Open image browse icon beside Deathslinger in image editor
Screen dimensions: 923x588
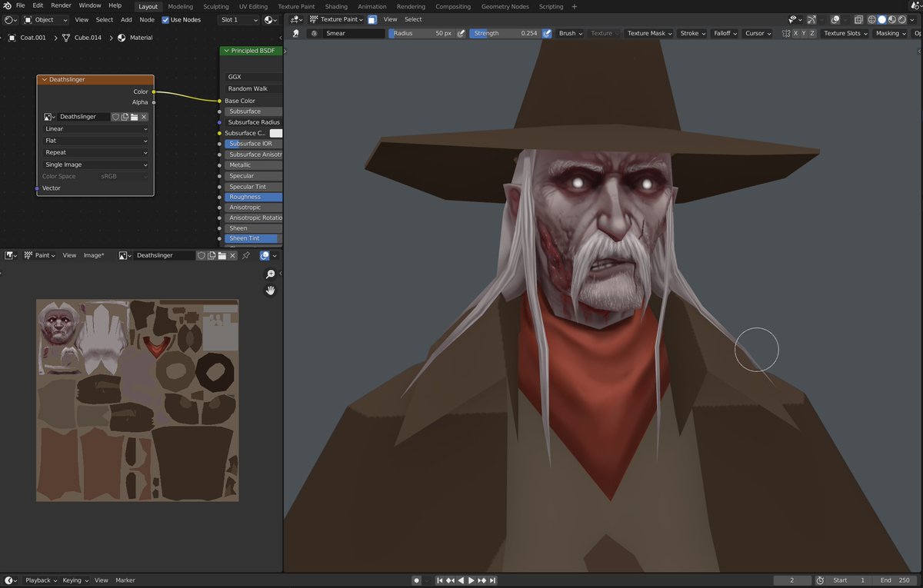tap(125, 255)
